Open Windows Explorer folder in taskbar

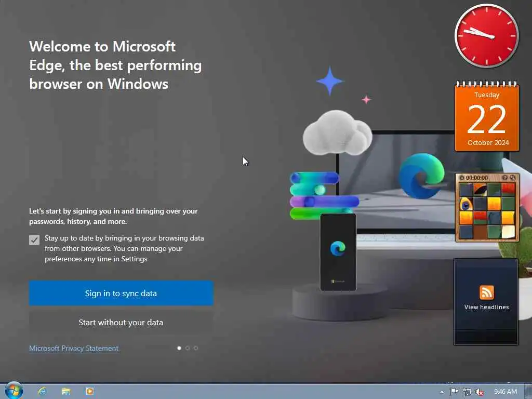click(66, 391)
